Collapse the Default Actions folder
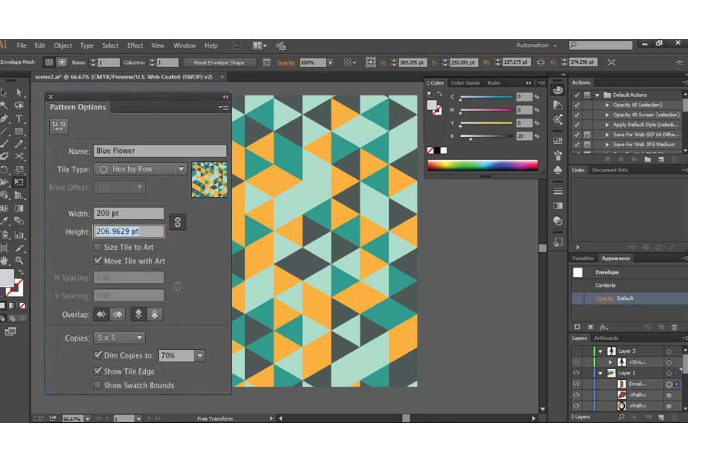 click(597, 95)
